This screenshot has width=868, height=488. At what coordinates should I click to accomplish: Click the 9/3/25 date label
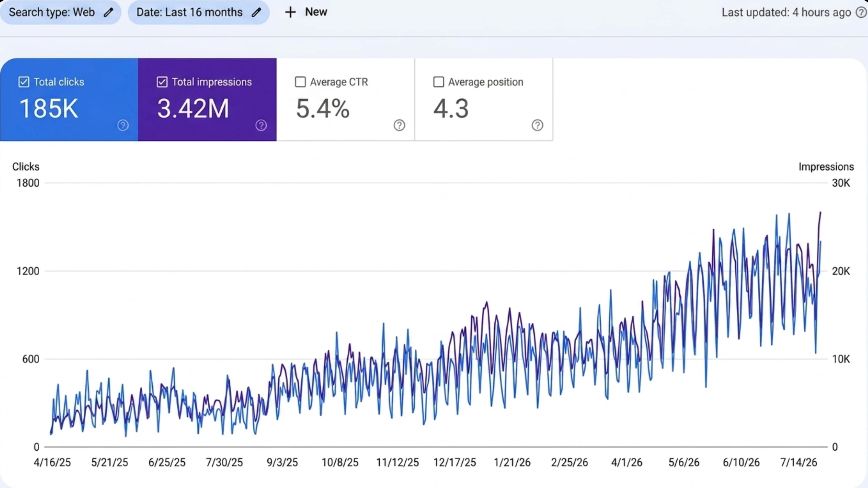282,463
